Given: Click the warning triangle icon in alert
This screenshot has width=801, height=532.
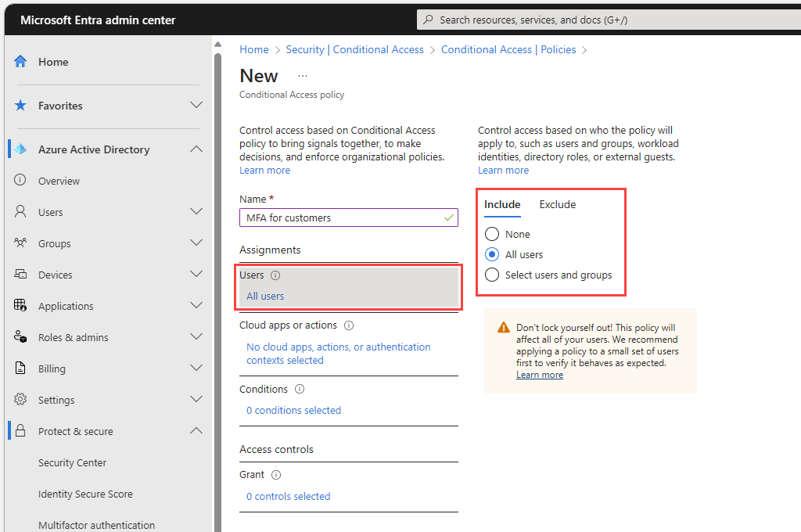Looking at the screenshot, I should click(x=504, y=327).
